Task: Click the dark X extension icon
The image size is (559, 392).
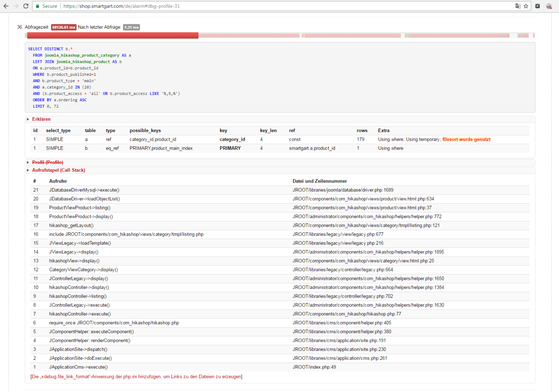Action: (x=538, y=6)
